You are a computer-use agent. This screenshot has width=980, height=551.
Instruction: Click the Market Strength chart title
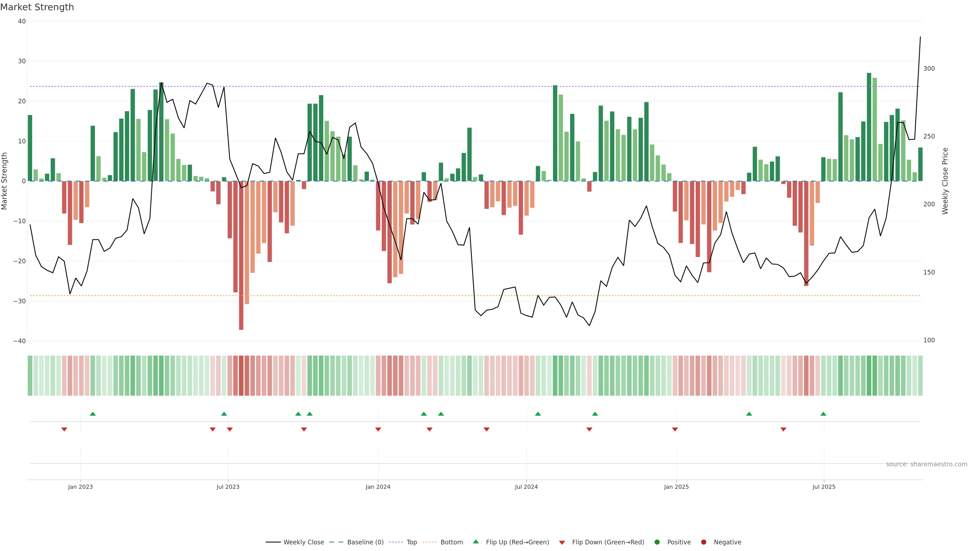coord(37,7)
